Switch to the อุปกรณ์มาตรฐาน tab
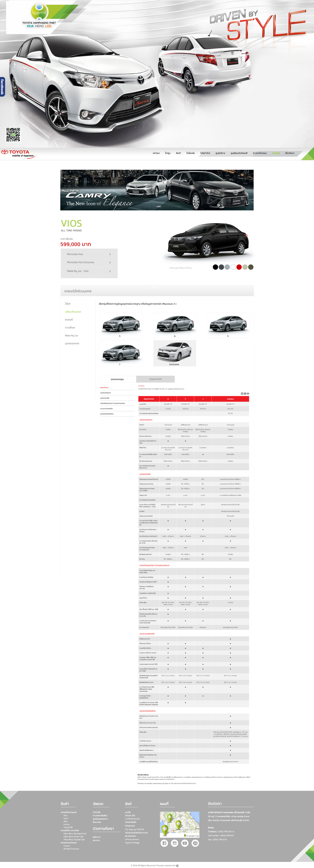The height and width of the screenshot is (868, 314). (117, 379)
